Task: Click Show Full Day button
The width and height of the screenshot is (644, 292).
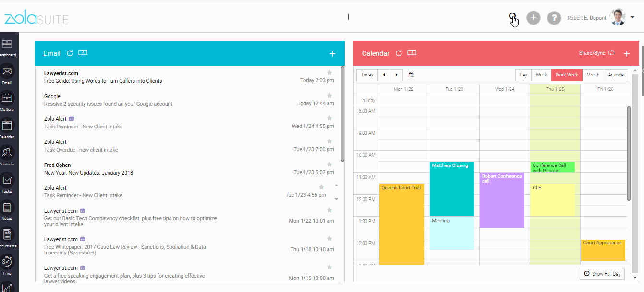Action: point(602,274)
